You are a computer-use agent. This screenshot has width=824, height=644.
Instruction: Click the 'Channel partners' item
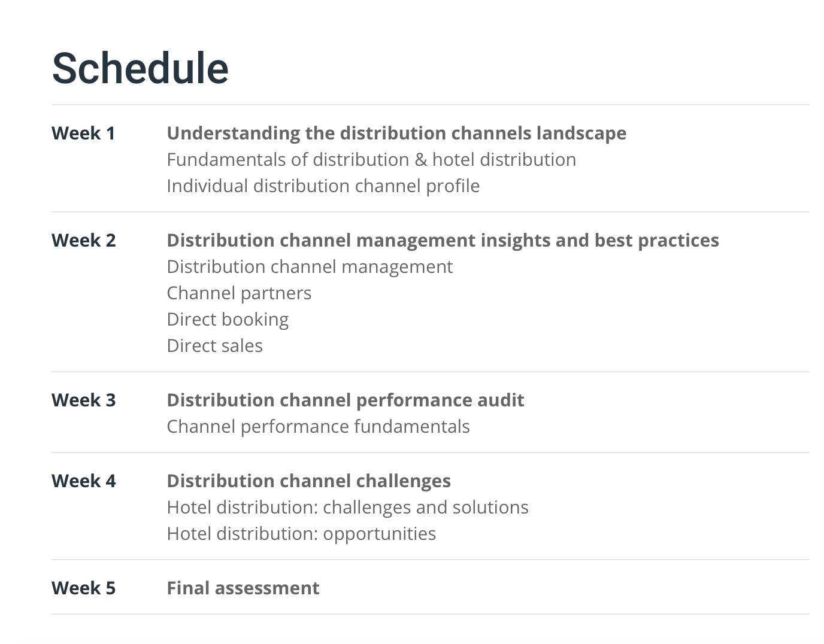tap(239, 293)
